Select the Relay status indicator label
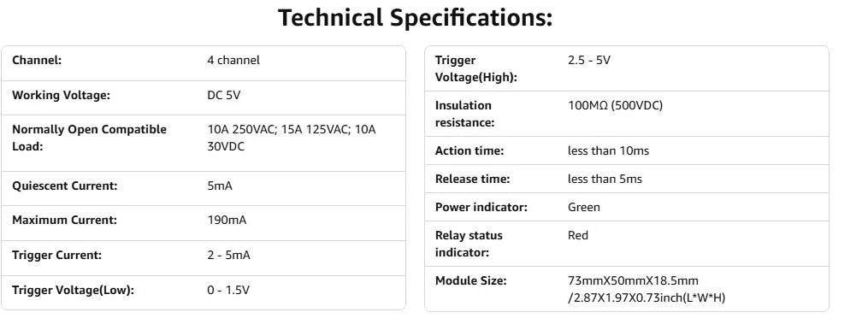This screenshot has height=324, width=868. [x=469, y=244]
